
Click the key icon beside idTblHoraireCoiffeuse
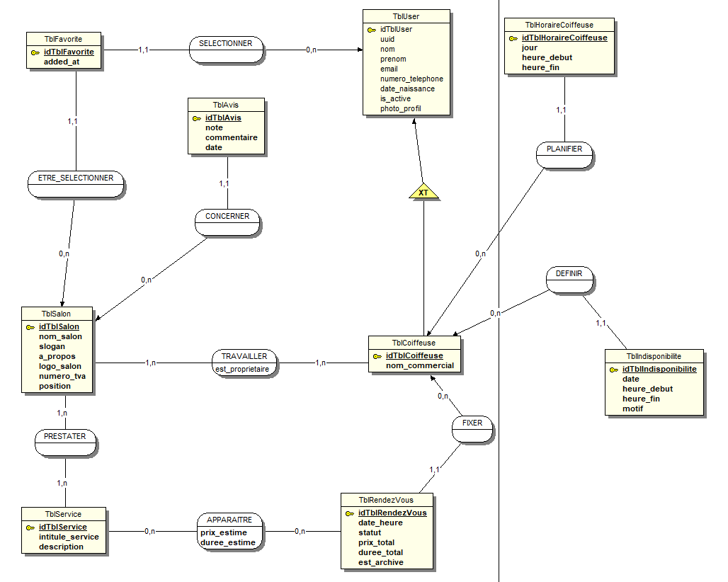(513, 38)
